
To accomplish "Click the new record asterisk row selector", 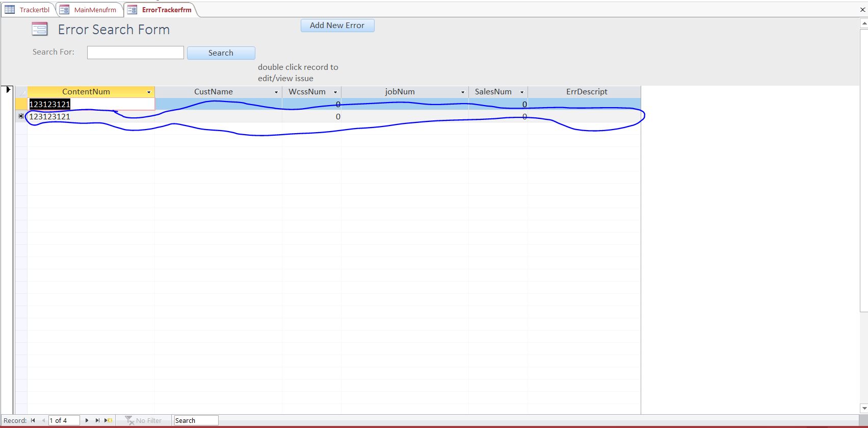I will click(x=21, y=116).
